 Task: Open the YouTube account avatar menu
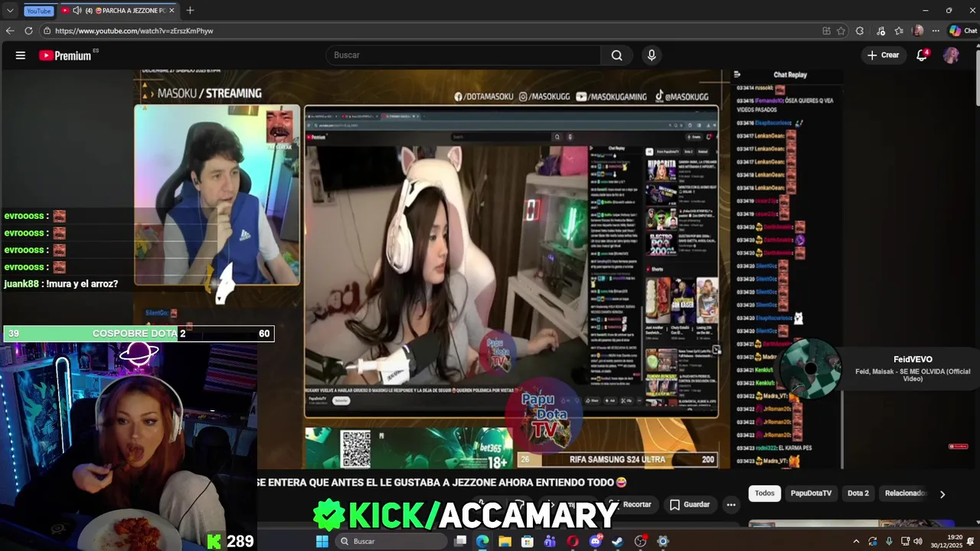pos(951,55)
